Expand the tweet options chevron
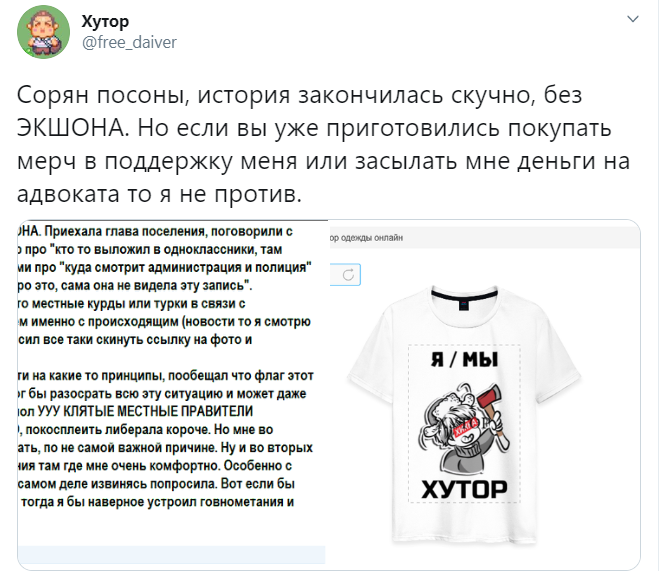The image size is (663, 571). tap(632, 19)
